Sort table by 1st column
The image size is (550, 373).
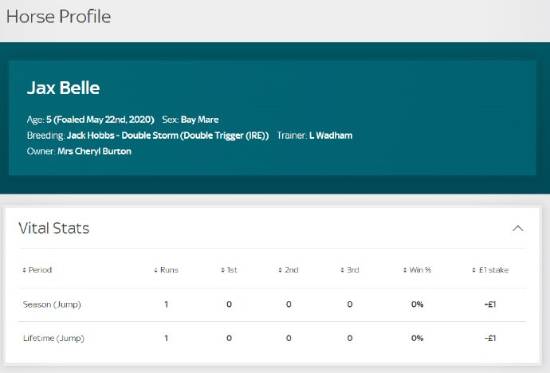(229, 270)
